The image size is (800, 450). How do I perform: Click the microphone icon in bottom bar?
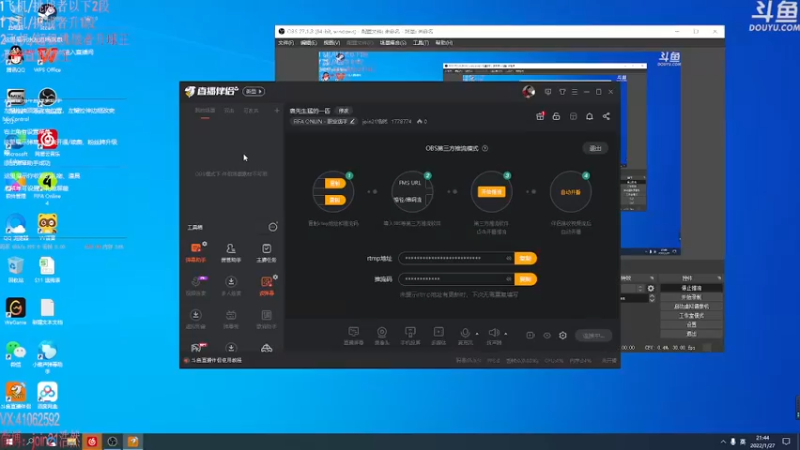pos(465,333)
